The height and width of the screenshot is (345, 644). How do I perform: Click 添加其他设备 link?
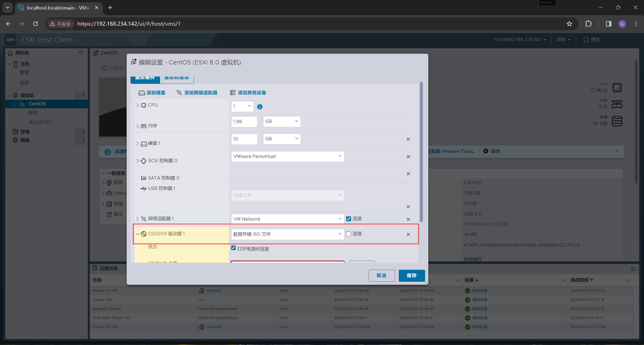pyautogui.click(x=252, y=93)
